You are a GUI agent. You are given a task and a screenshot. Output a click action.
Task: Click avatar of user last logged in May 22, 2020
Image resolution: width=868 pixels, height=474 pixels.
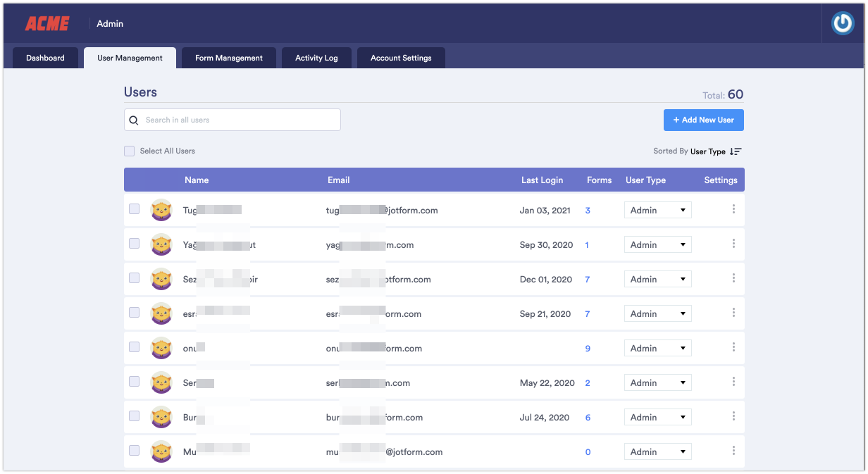[x=161, y=382]
